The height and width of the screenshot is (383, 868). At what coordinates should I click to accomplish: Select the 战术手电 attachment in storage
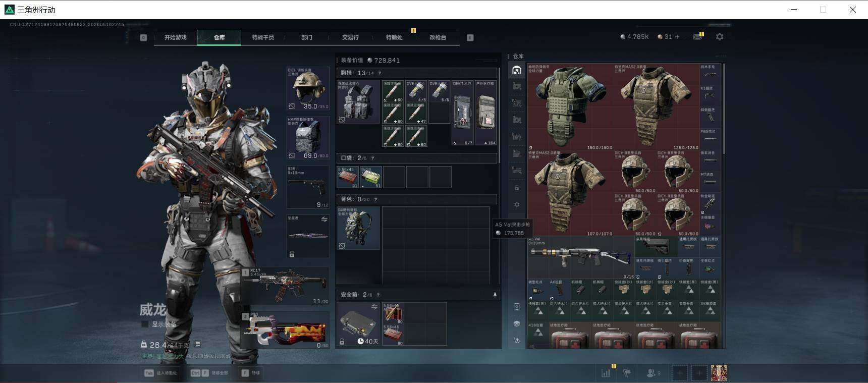click(710, 74)
